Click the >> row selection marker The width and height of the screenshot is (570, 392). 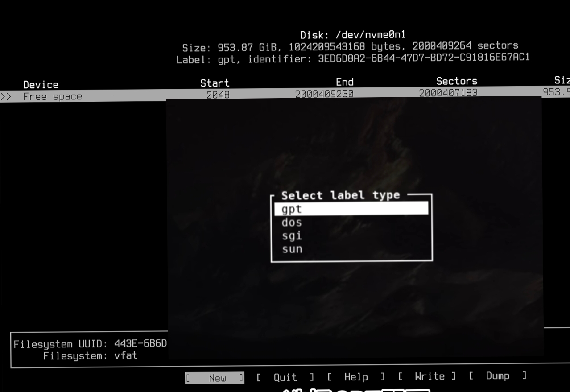point(6,97)
